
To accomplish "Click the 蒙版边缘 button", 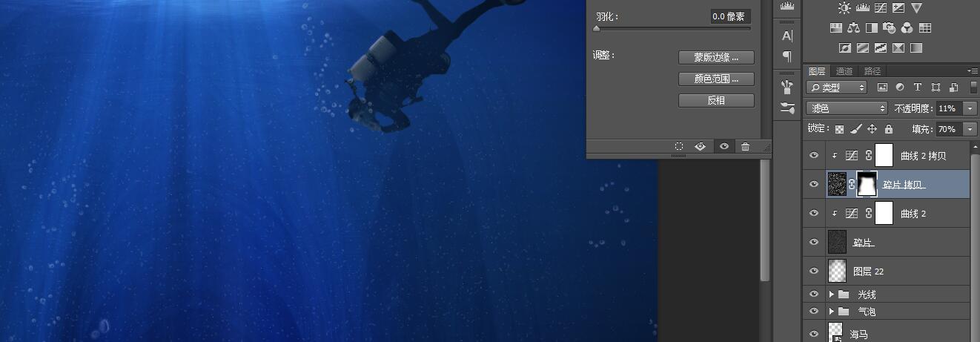I will (x=716, y=57).
